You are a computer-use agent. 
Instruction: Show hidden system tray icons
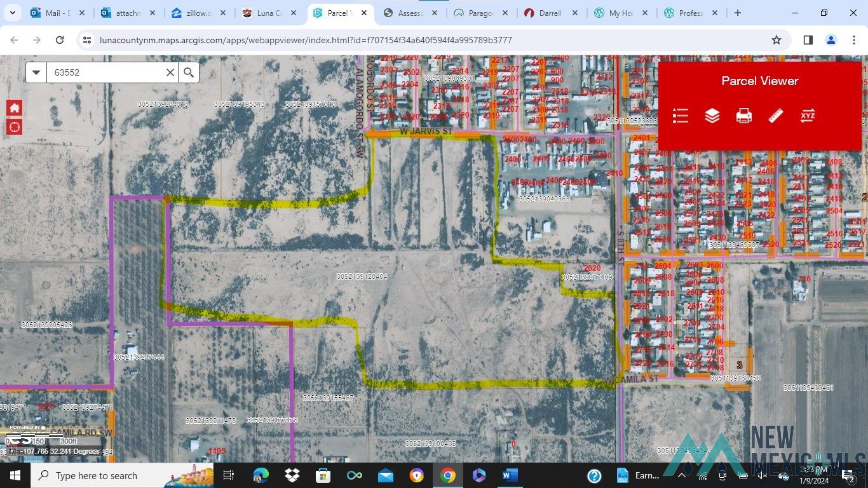pyautogui.click(x=682, y=475)
